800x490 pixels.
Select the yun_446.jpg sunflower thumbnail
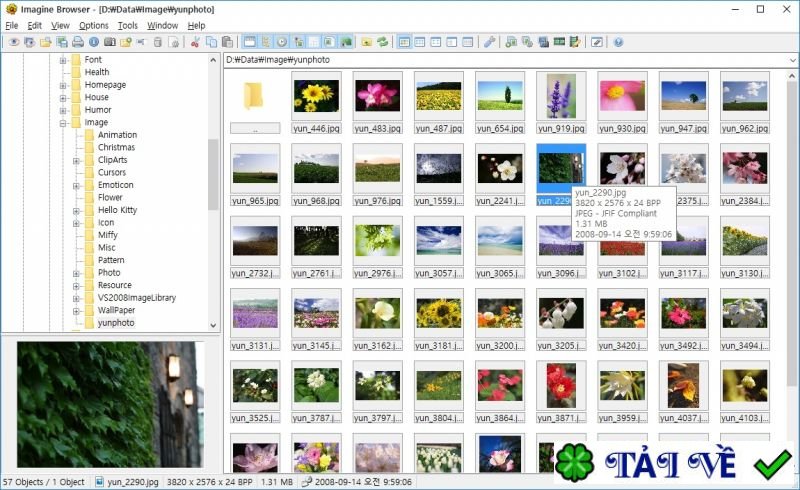(x=316, y=95)
